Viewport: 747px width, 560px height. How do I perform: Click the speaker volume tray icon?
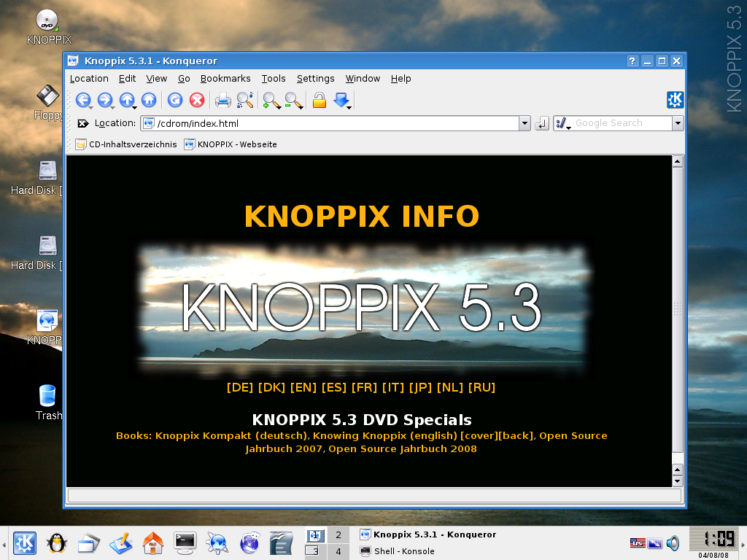[x=673, y=542]
